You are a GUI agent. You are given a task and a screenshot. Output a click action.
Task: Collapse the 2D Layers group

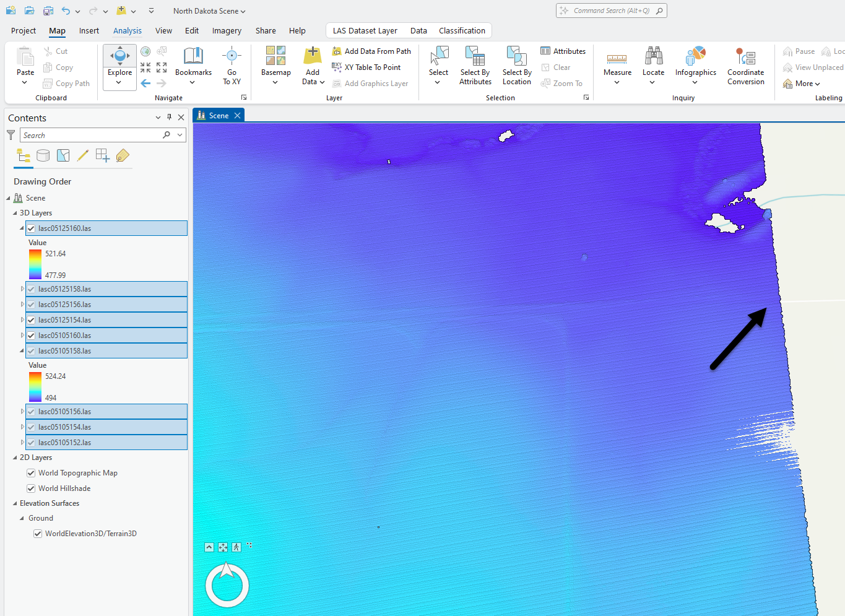(15, 458)
